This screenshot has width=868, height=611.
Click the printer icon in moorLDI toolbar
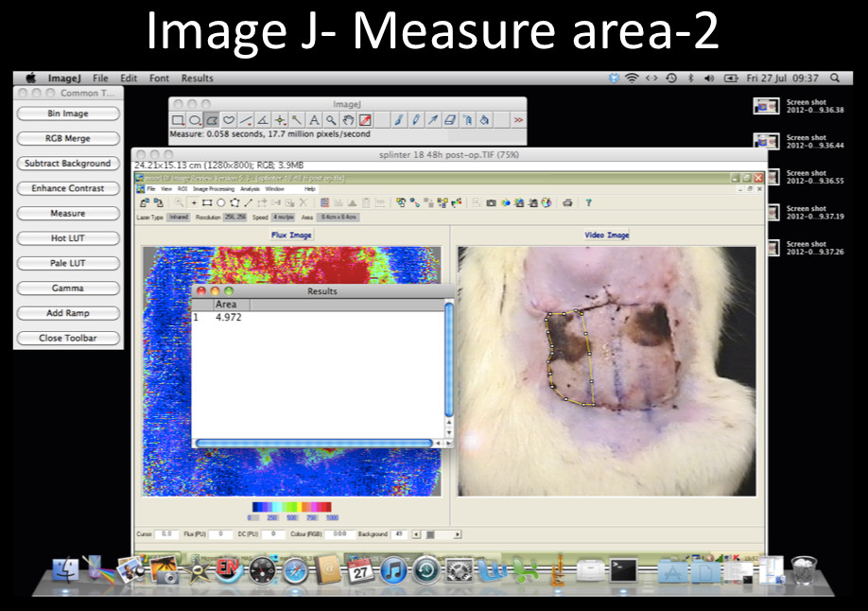click(x=567, y=202)
